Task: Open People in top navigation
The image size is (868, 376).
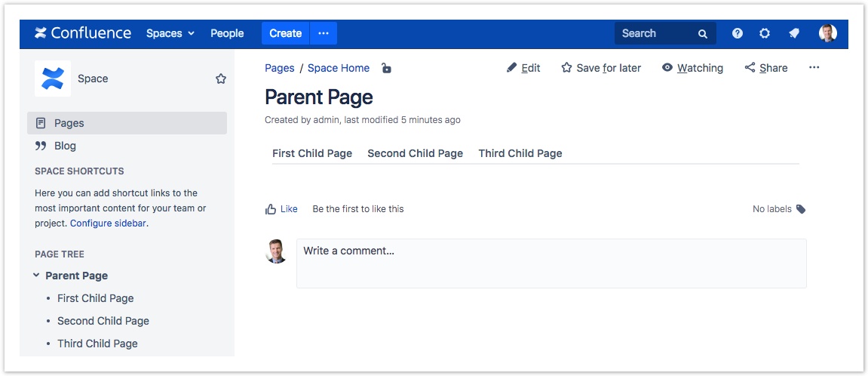Action: click(227, 33)
